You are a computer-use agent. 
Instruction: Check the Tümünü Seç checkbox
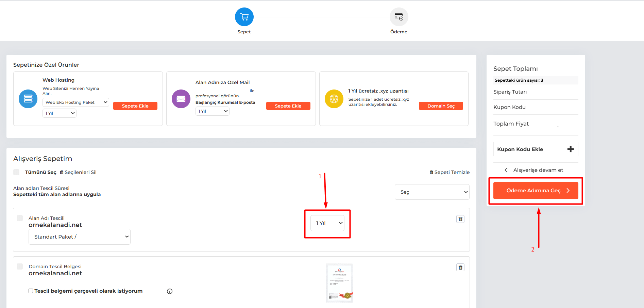pos(16,172)
